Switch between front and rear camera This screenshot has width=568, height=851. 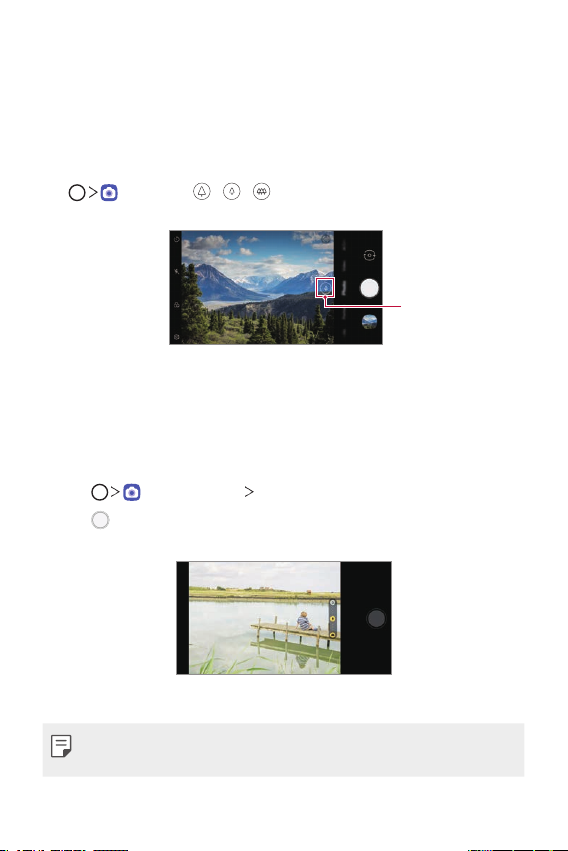[369, 255]
